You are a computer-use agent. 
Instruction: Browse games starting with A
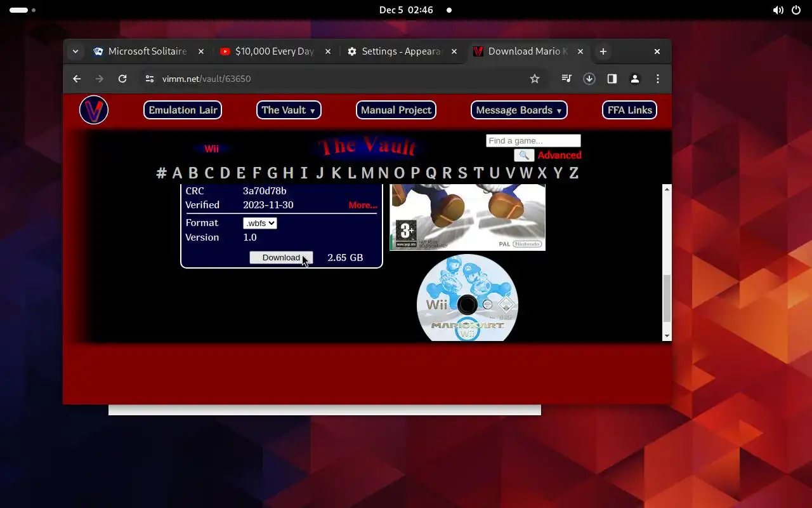click(177, 173)
